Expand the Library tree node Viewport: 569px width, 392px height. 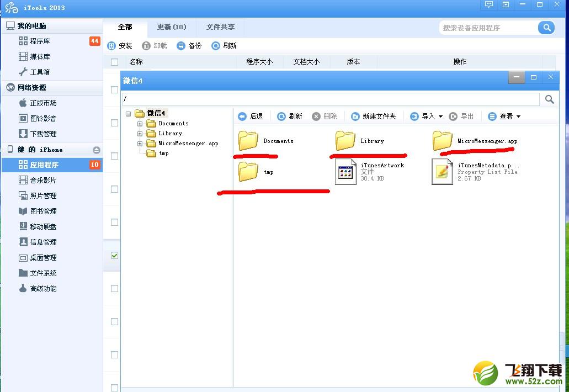coord(140,134)
